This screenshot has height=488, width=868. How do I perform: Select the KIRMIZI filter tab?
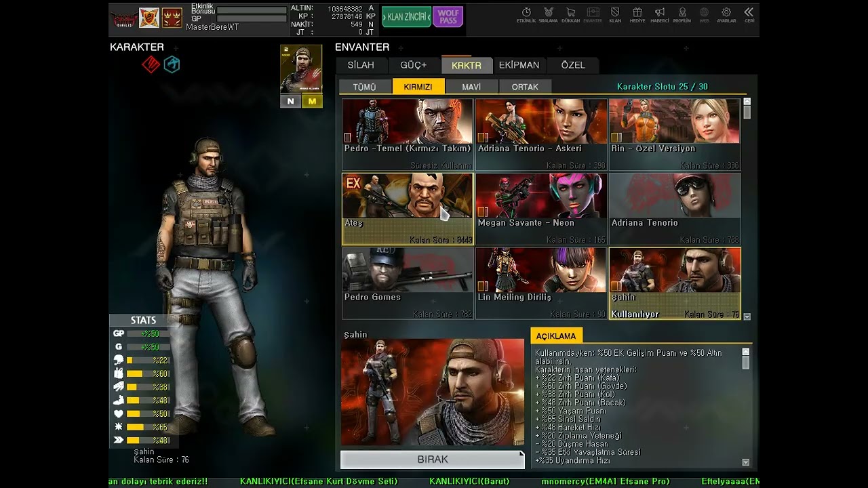[418, 87]
